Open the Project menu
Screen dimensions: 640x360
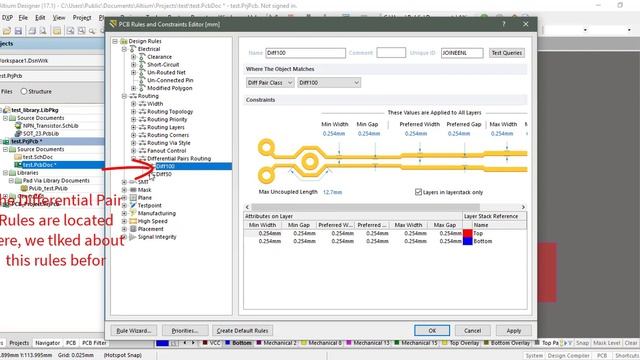coord(82,18)
